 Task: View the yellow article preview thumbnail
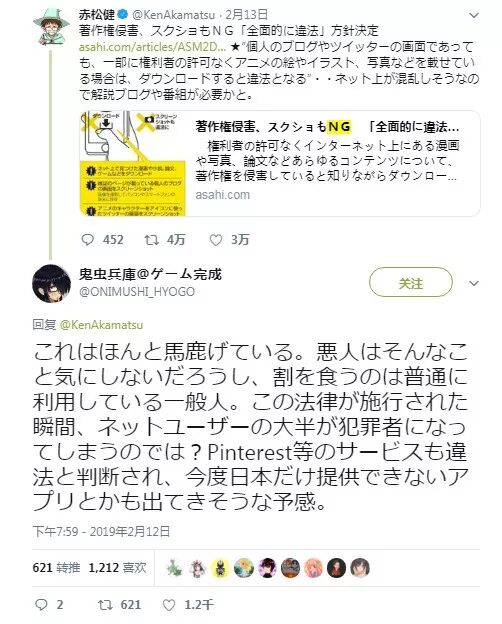133,164
